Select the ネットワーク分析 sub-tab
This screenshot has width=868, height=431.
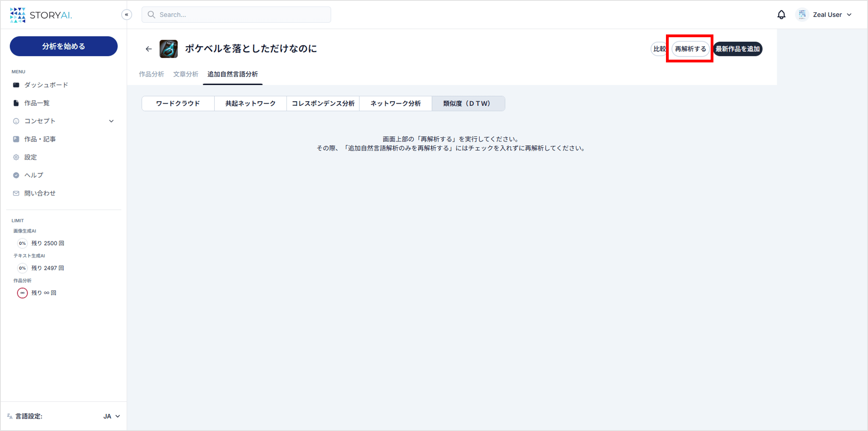tap(396, 103)
